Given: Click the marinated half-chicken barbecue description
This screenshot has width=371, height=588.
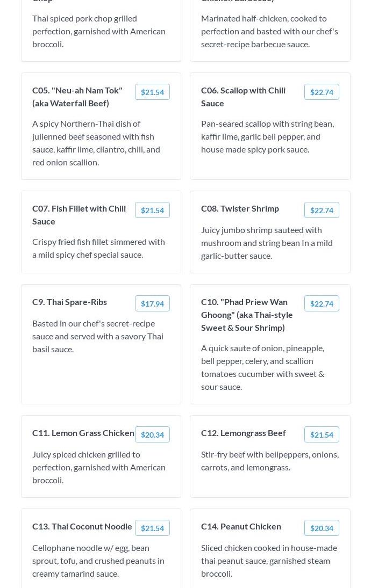Looking at the screenshot, I should coord(269,31).
